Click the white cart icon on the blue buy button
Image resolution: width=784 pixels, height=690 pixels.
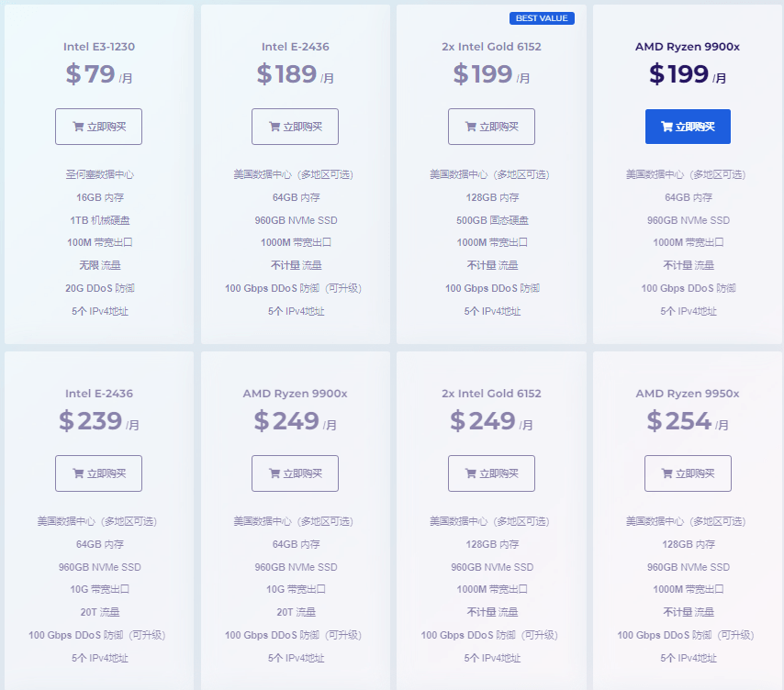point(667,127)
